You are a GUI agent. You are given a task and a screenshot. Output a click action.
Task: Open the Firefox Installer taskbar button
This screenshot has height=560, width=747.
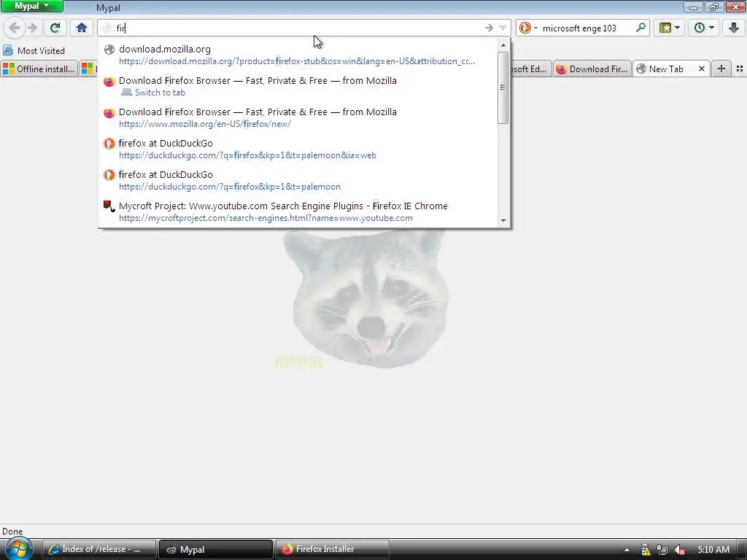[x=332, y=549]
